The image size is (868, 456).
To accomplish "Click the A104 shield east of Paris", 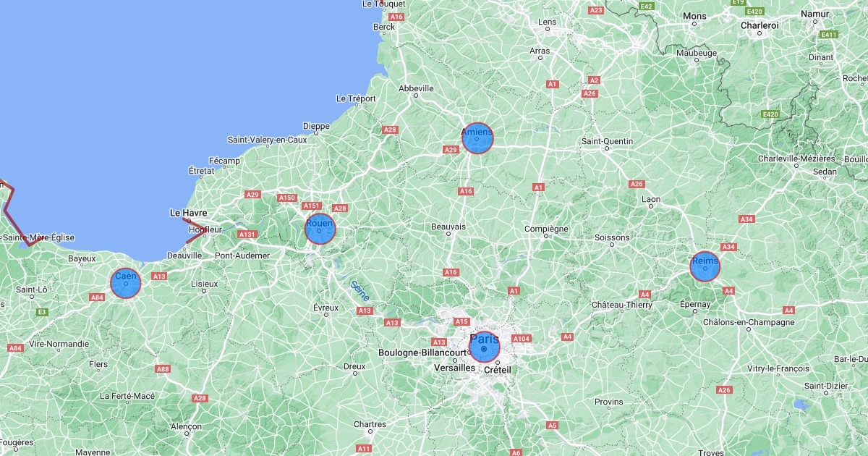I will click(522, 339).
